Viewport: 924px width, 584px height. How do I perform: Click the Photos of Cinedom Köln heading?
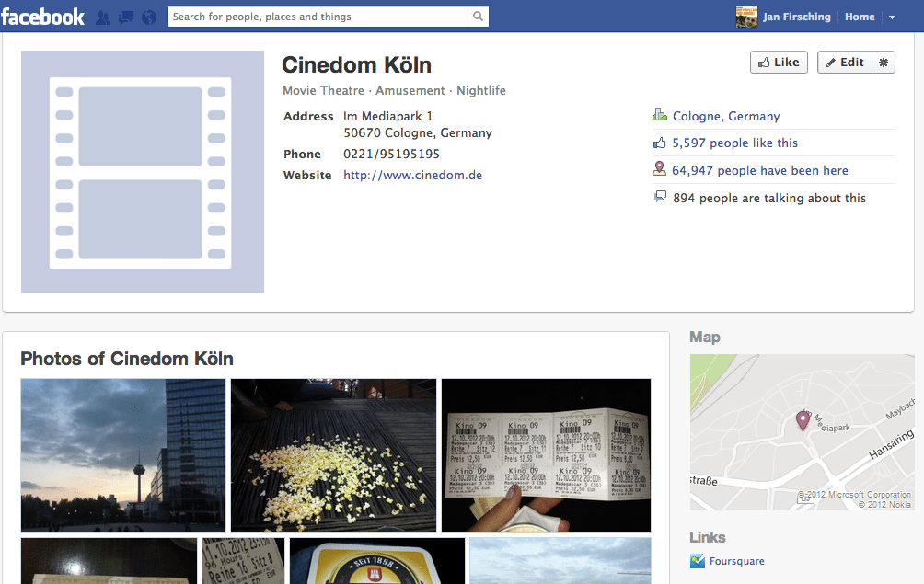[127, 359]
